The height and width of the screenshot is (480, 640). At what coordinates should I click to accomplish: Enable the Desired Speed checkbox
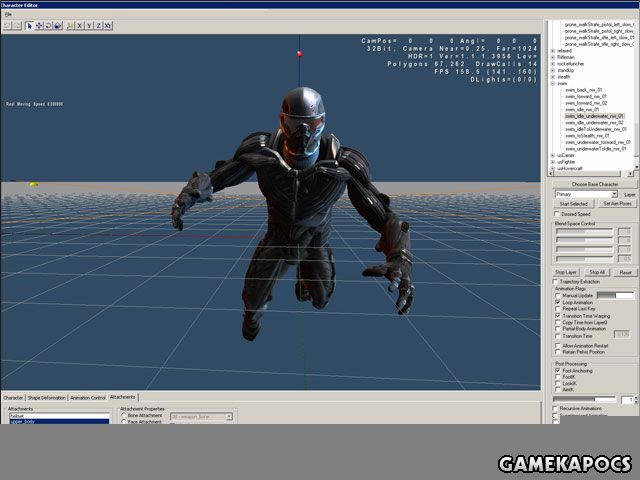pos(557,214)
